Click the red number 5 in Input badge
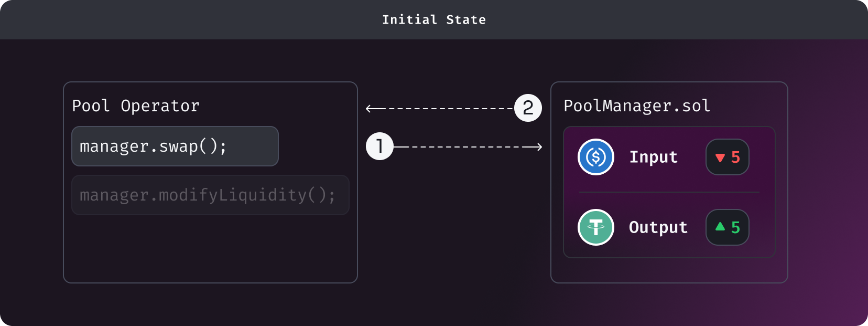This screenshot has width=868, height=326. point(735,157)
